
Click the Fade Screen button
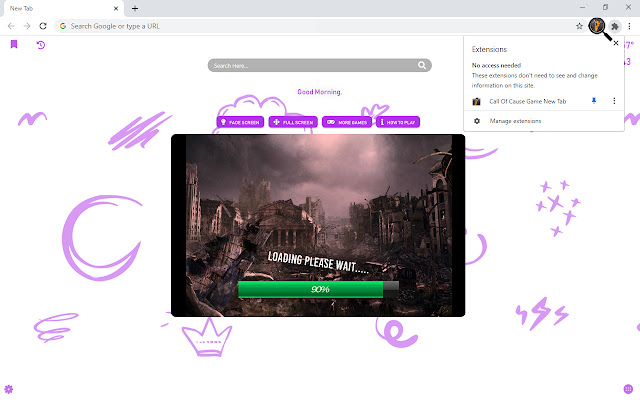click(x=240, y=122)
